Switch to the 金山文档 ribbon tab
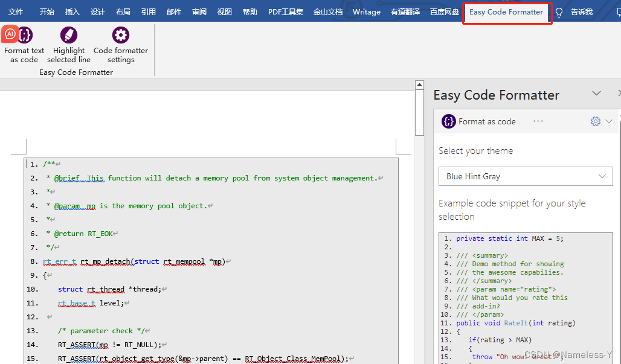This screenshot has height=364, width=621. coord(328,12)
